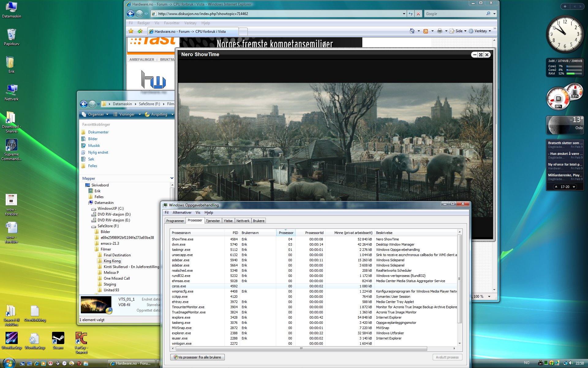Open the Papirkurv recycle bin icon
This screenshot has width=588, height=368.
[x=11, y=37]
